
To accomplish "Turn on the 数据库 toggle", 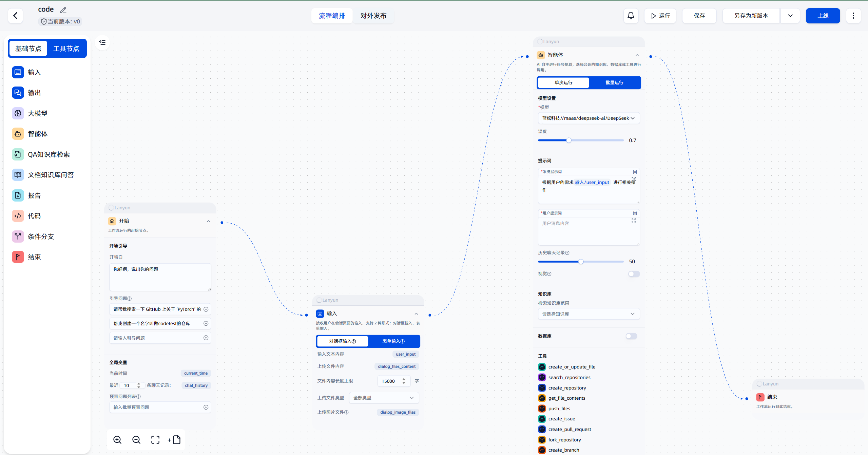I will point(631,336).
